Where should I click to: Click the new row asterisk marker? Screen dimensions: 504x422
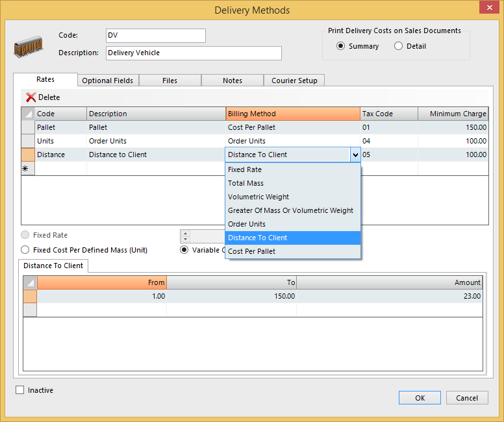pos(25,168)
